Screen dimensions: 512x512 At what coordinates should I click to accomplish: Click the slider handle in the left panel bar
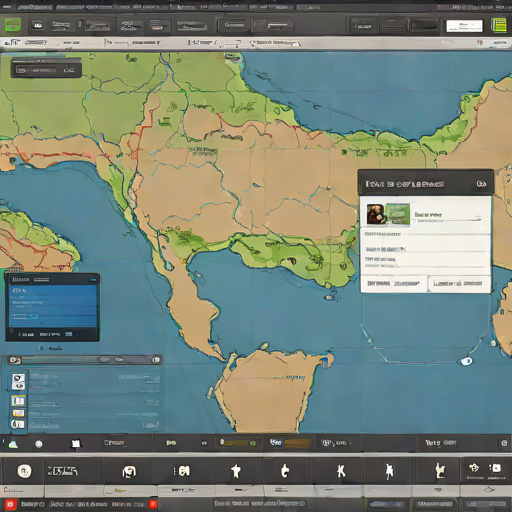click(104, 360)
